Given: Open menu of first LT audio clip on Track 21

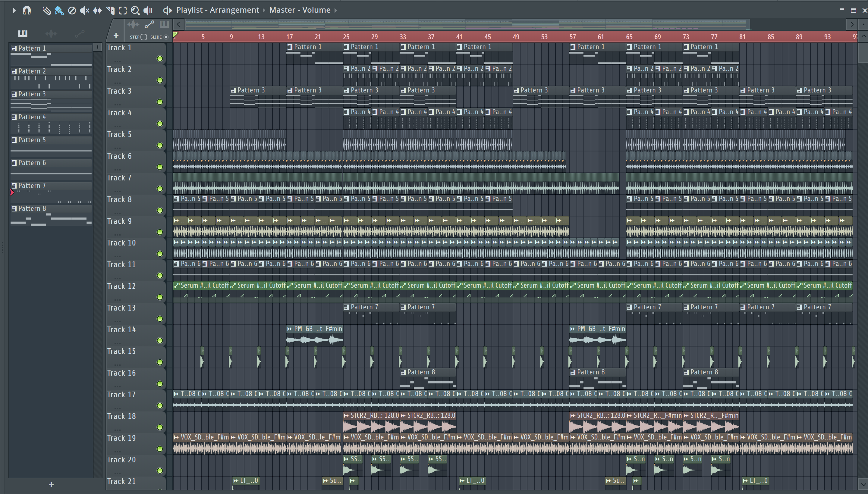Looking at the screenshot, I should [236, 481].
